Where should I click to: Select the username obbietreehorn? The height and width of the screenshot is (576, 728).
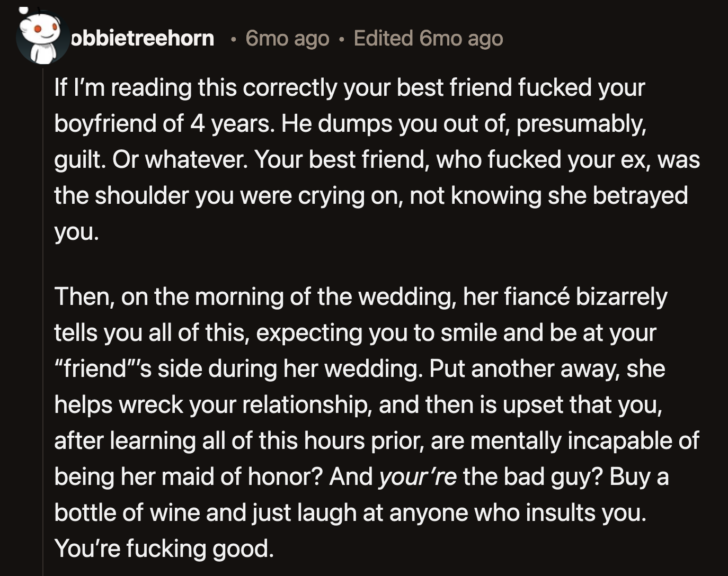click(143, 38)
